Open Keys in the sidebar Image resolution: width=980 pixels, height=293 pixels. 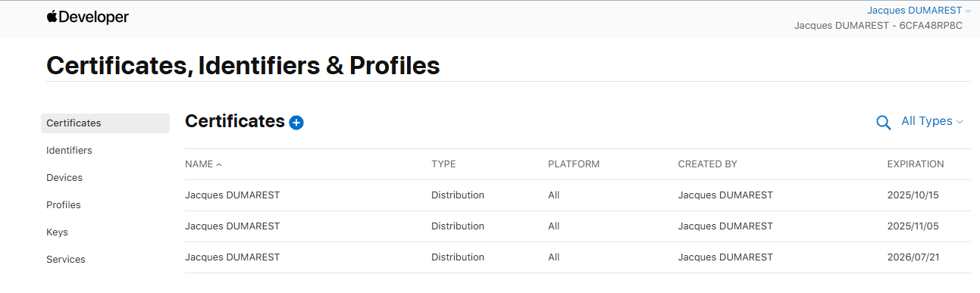[57, 232]
